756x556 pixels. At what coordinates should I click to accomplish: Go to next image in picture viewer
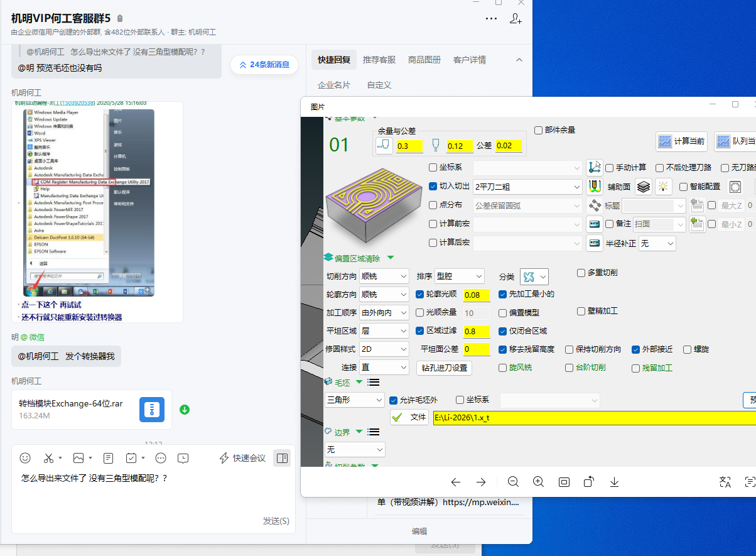click(481, 482)
